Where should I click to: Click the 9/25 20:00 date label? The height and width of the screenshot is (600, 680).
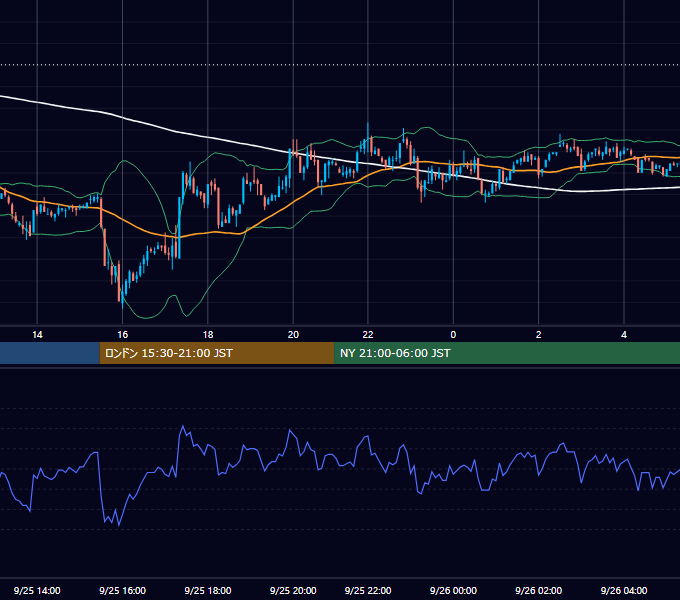tap(293, 590)
